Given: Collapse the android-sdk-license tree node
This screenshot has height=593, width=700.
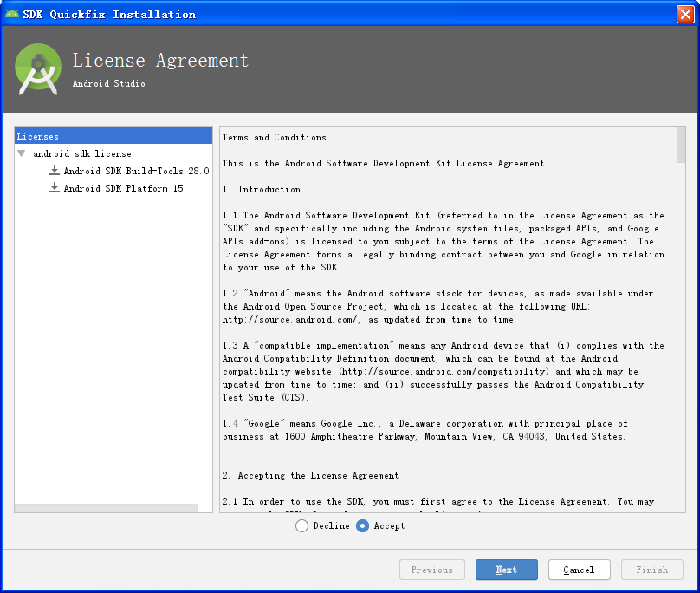Looking at the screenshot, I should pos(22,153).
